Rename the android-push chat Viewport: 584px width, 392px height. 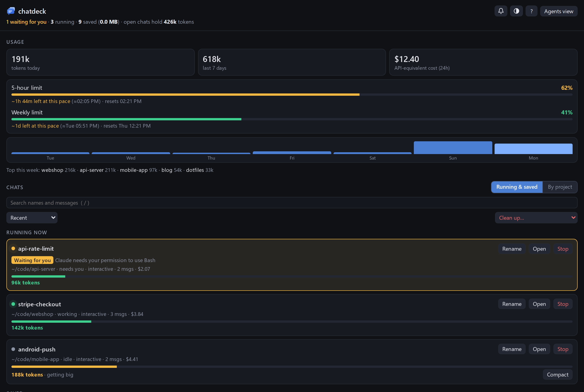pos(512,349)
